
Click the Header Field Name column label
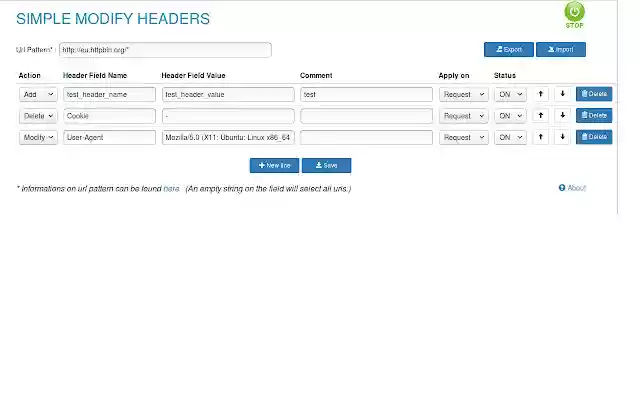(x=95, y=76)
